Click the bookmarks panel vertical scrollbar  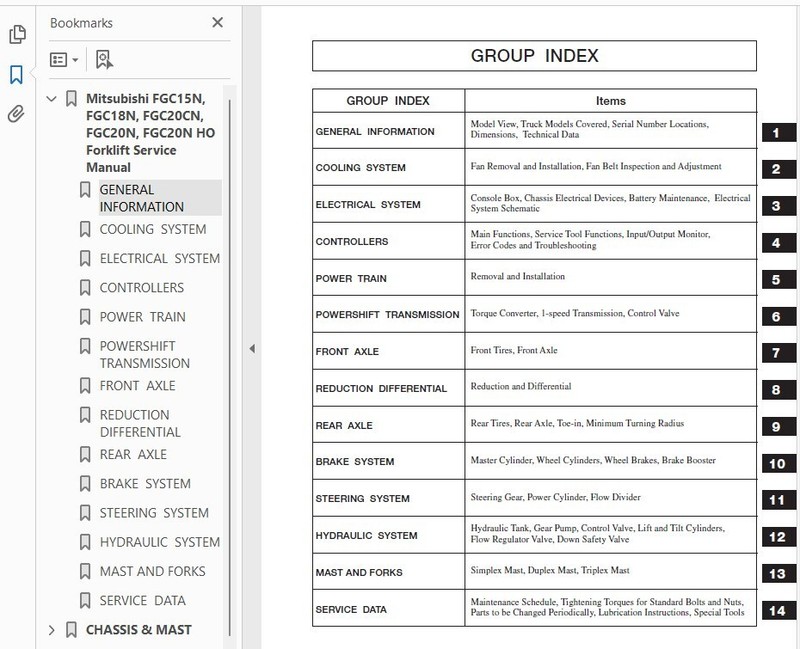[x=230, y=367]
